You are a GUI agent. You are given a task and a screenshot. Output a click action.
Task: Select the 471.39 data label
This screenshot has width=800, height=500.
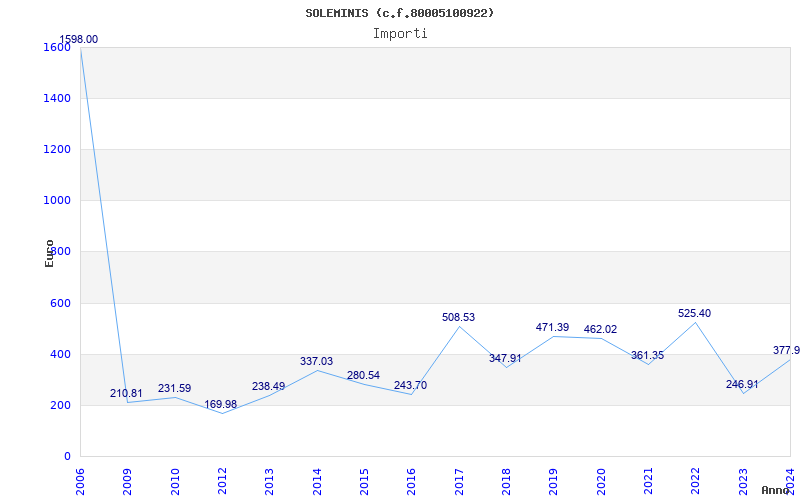pyautogui.click(x=552, y=327)
